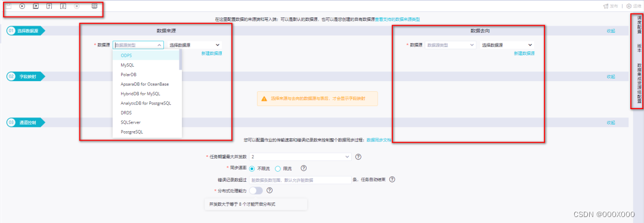The width and height of the screenshot is (644, 223).
Task: Click the 01 选择数据源 step header
Action: pyautogui.click(x=26, y=31)
